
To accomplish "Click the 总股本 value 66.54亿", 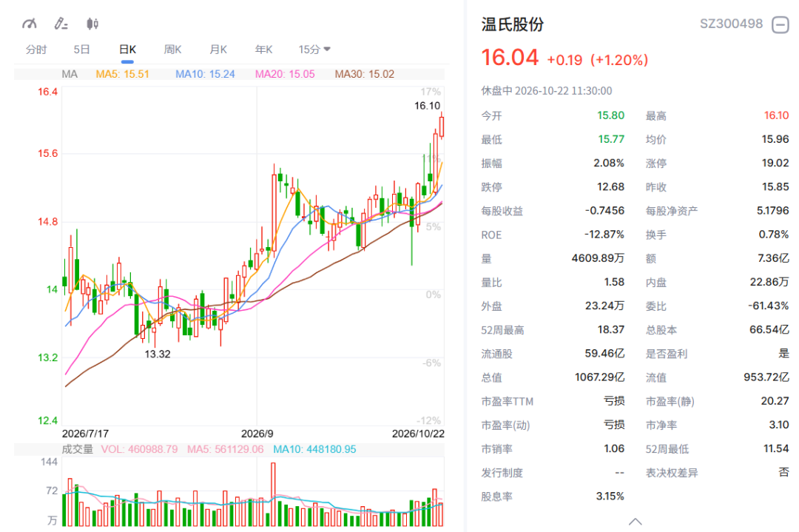I will [x=769, y=330].
